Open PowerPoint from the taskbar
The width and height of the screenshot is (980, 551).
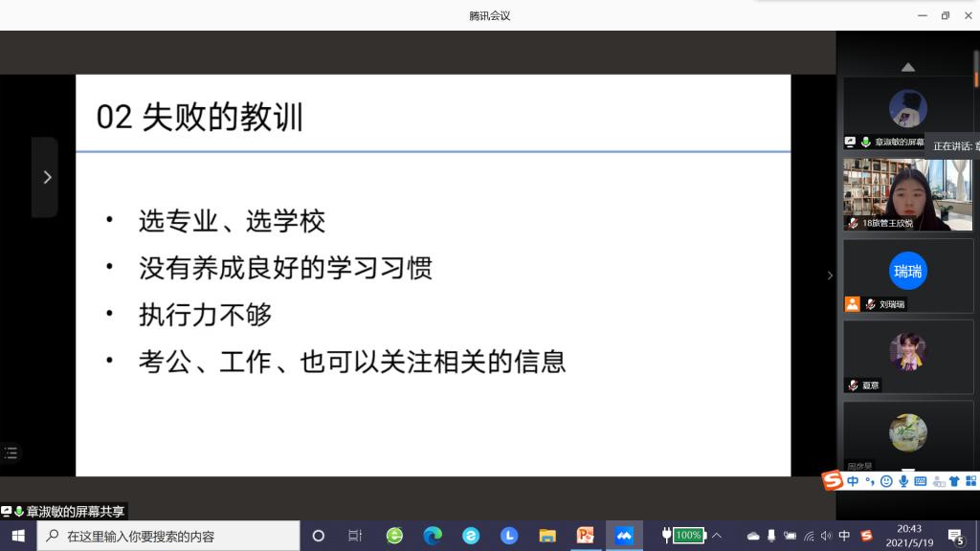tap(586, 536)
